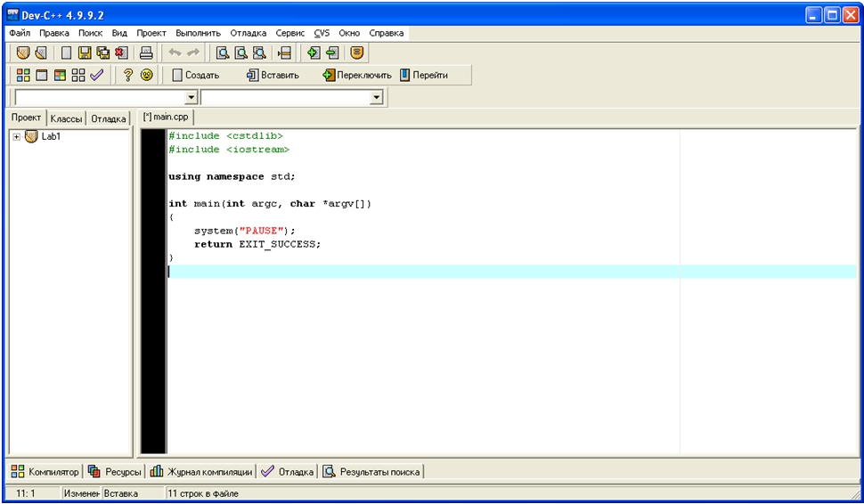Open the Результаты поиска bottom tab
Image resolution: width=864 pixels, height=504 pixels.
click(x=371, y=472)
